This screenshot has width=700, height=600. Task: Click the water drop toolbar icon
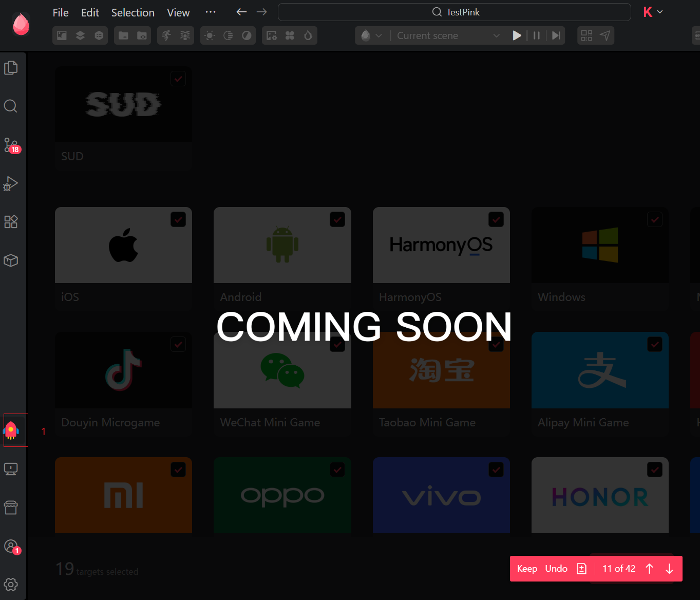(x=308, y=35)
